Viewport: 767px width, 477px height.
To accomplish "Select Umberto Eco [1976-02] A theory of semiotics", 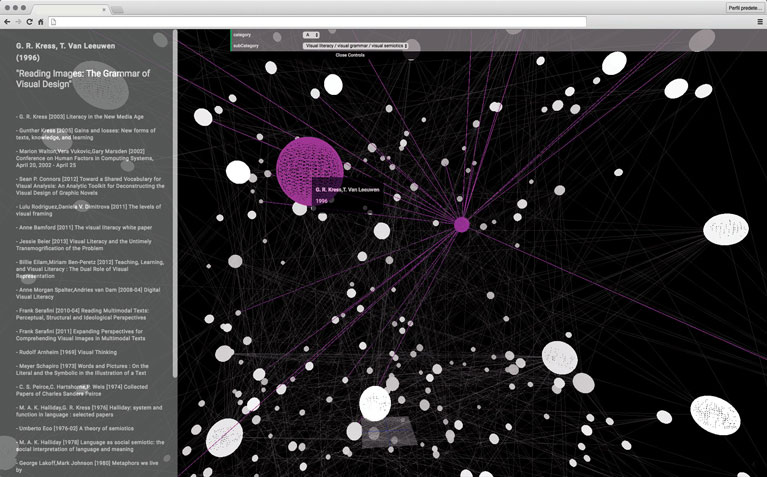I will tap(74, 429).
